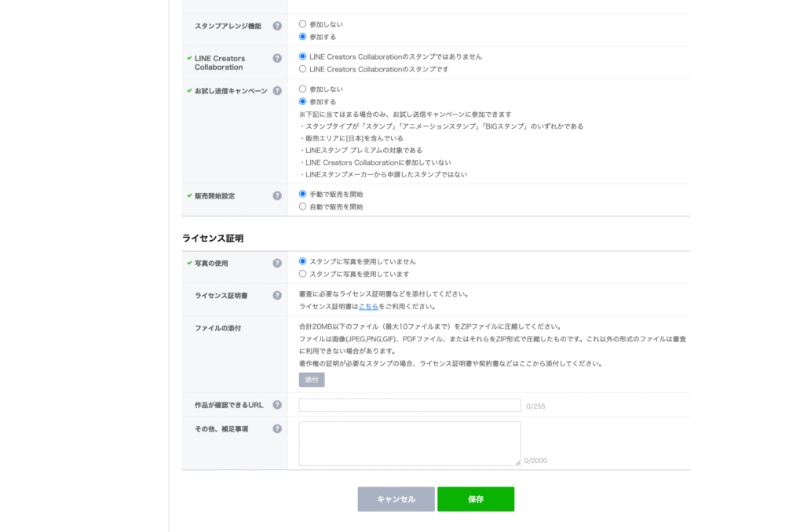
Task: Open help tooltip for スタンプアレンジ機能
Action: [277, 25]
